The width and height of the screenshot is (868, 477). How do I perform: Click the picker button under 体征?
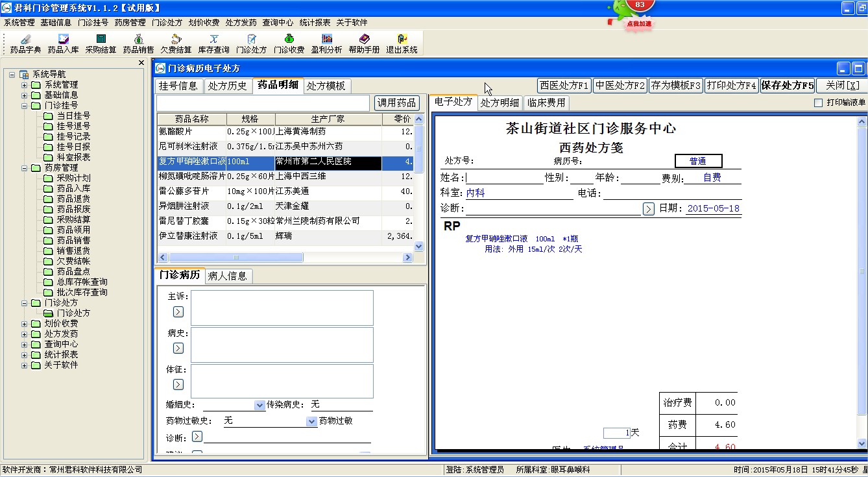pos(178,385)
